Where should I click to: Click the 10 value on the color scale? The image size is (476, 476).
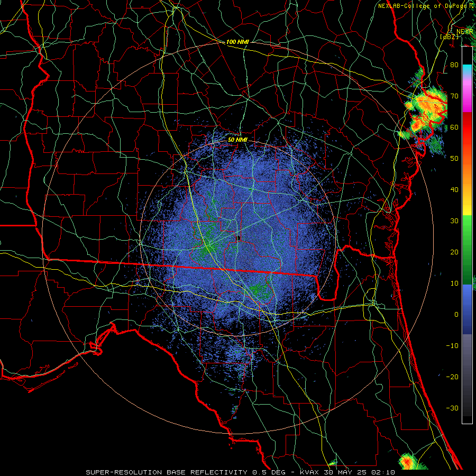(x=454, y=283)
